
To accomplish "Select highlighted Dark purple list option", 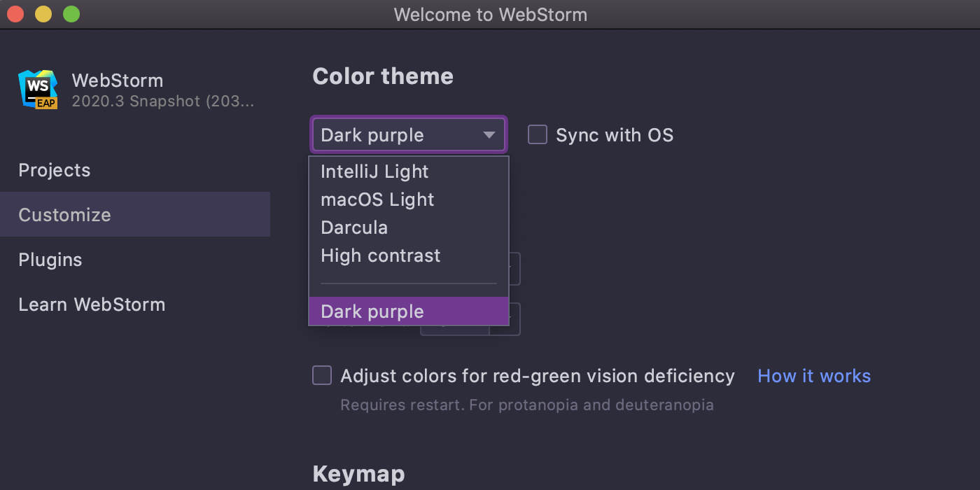I will (x=372, y=311).
